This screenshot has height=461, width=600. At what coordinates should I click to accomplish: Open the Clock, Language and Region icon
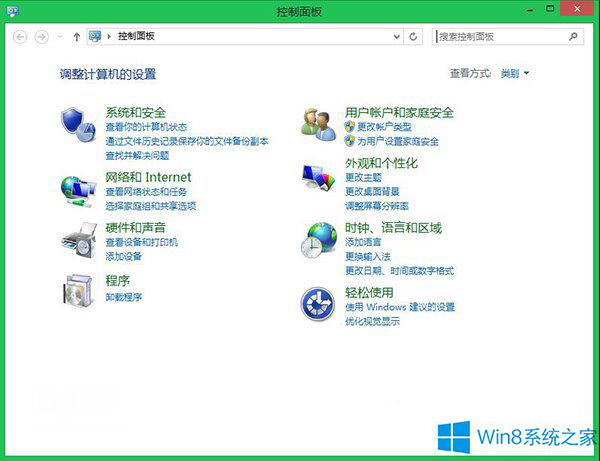click(x=319, y=240)
